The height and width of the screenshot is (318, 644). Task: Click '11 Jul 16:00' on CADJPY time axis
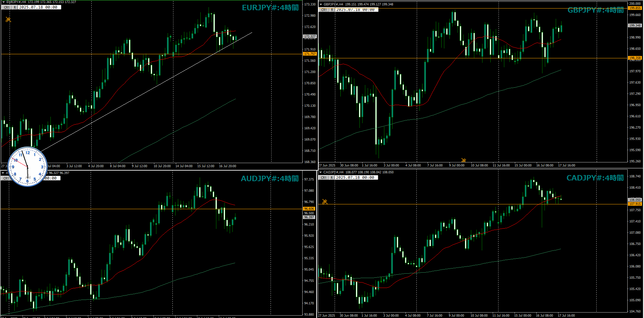501,316
